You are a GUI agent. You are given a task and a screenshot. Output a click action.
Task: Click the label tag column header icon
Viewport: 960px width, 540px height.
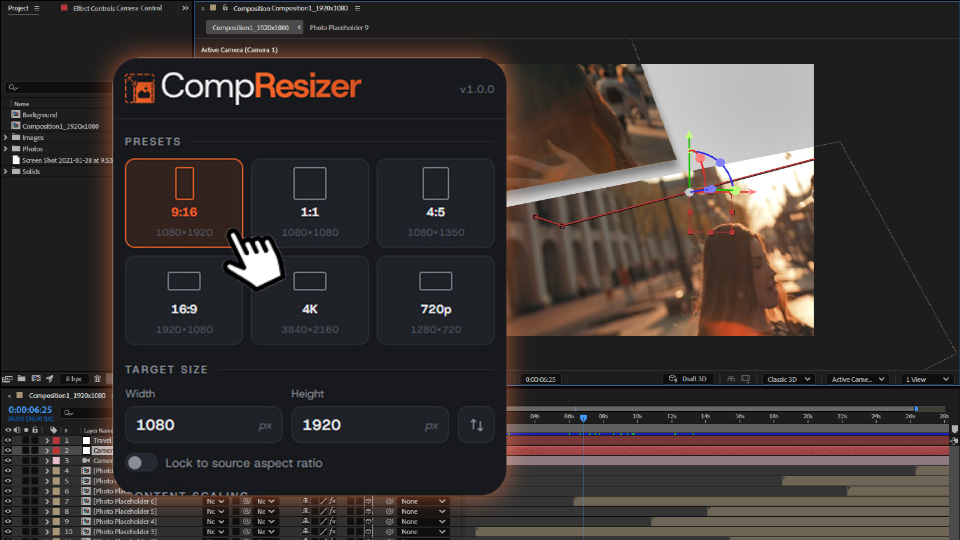point(53,430)
